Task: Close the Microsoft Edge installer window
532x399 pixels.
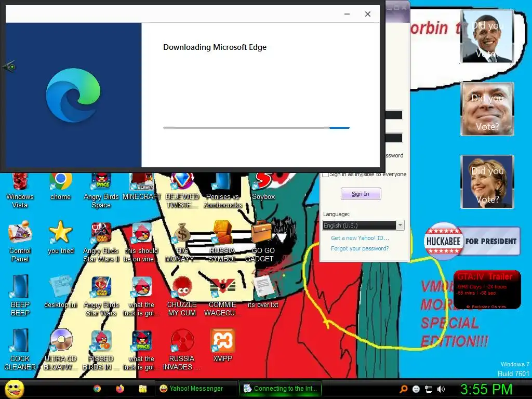Action: tap(368, 14)
